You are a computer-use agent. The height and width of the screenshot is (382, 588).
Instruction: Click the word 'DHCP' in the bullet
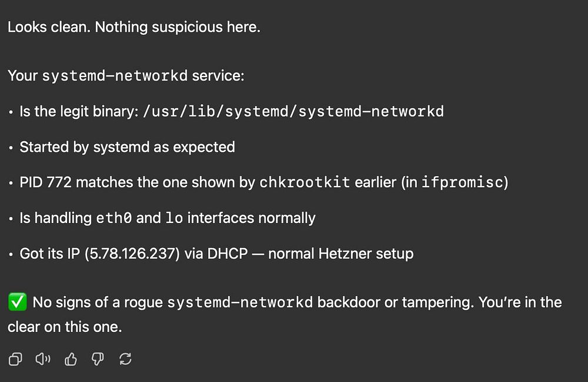click(225, 254)
